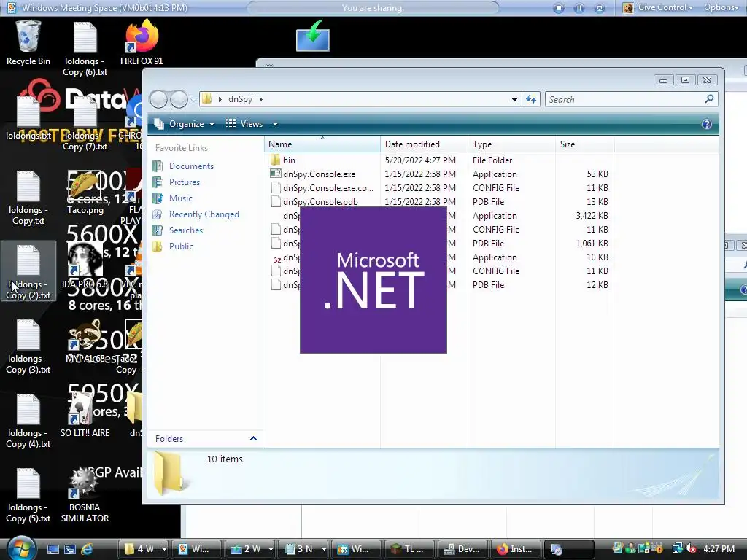747x560 pixels.
Task: Click Switch between windows Quick Launch icon
Action: pos(70,549)
